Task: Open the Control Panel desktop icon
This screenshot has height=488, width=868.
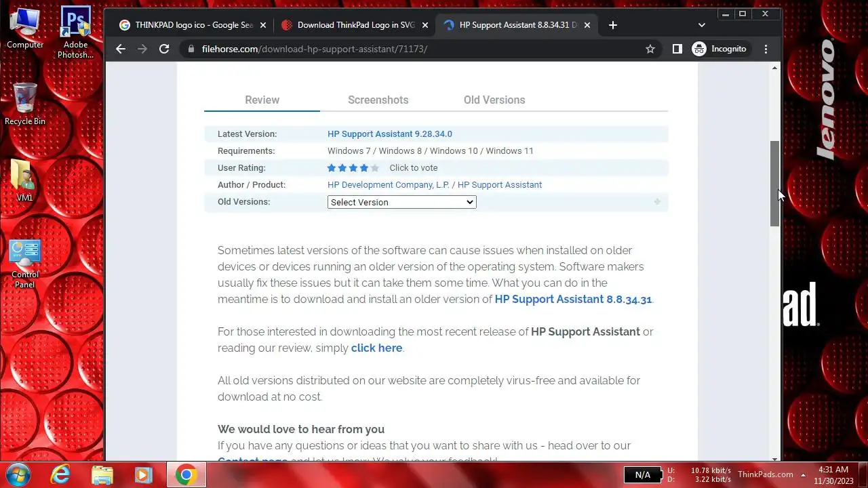Action: tap(25, 264)
